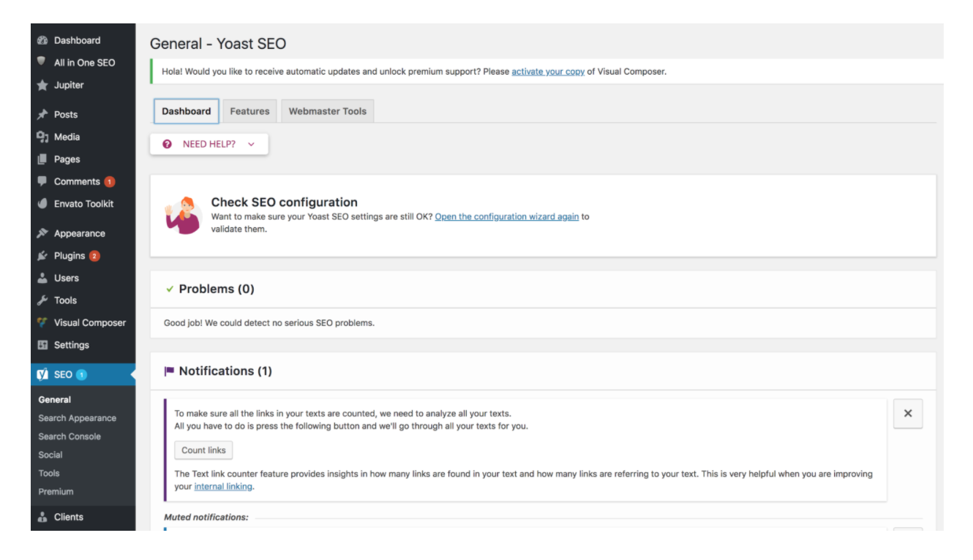Viewport: 973px width, 560px height.
Task: Open Search Console submenu item
Action: pos(69,436)
